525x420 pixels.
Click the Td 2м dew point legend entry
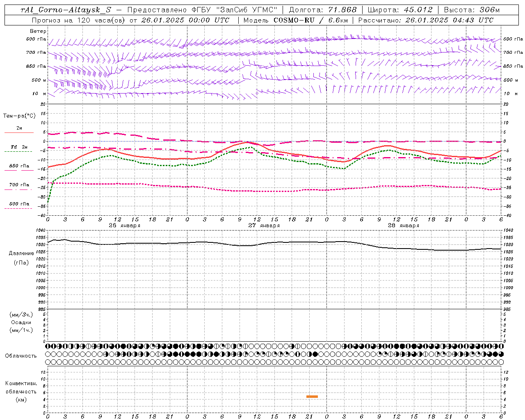(19, 147)
